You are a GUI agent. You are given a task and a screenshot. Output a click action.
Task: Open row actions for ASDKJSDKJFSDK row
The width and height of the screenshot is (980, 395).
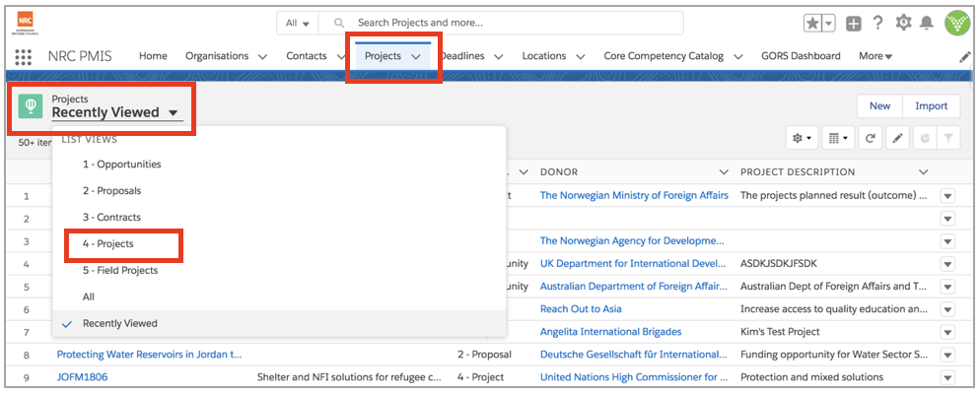(x=947, y=264)
